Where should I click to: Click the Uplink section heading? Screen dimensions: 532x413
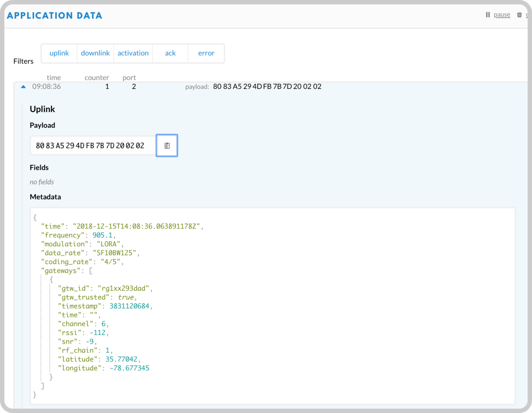[42, 109]
